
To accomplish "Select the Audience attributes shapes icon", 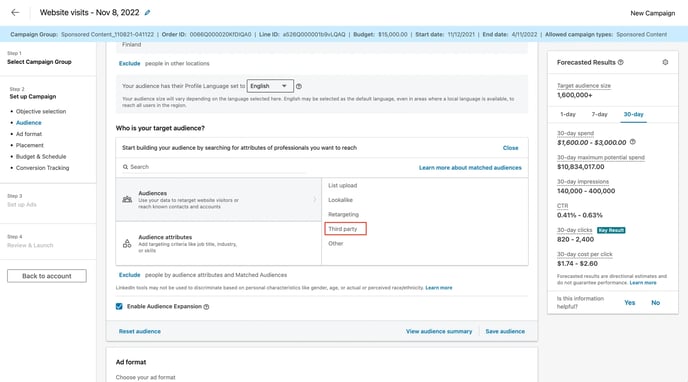I will point(127,243).
